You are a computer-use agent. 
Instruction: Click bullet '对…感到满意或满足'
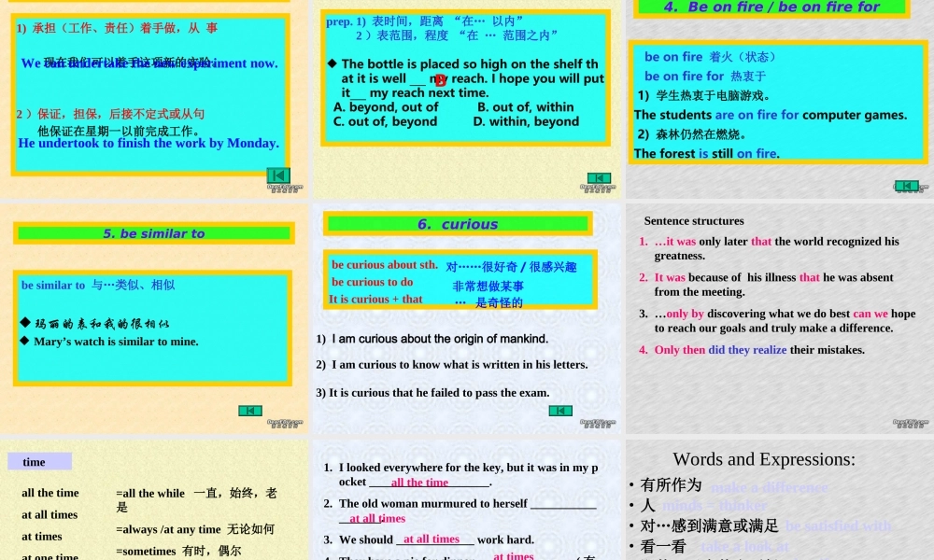tap(710, 526)
